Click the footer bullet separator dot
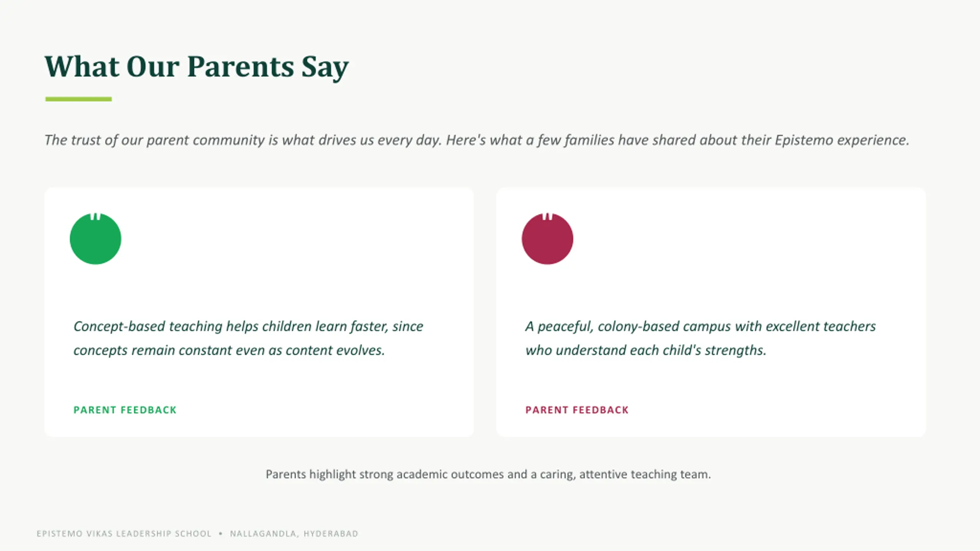Screen dimensions: 980x551 point(220,533)
